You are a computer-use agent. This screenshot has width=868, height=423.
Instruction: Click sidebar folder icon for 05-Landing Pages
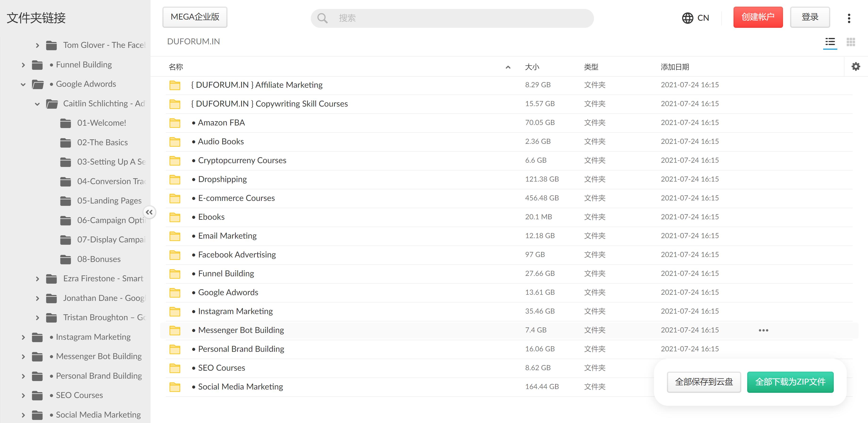pos(65,201)
